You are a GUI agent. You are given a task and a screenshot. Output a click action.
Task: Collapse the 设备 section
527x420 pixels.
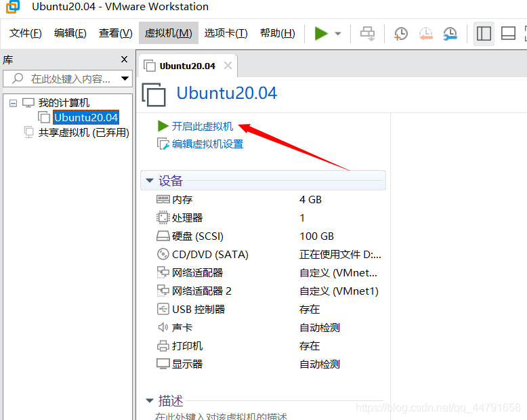(x=150, y=180)
